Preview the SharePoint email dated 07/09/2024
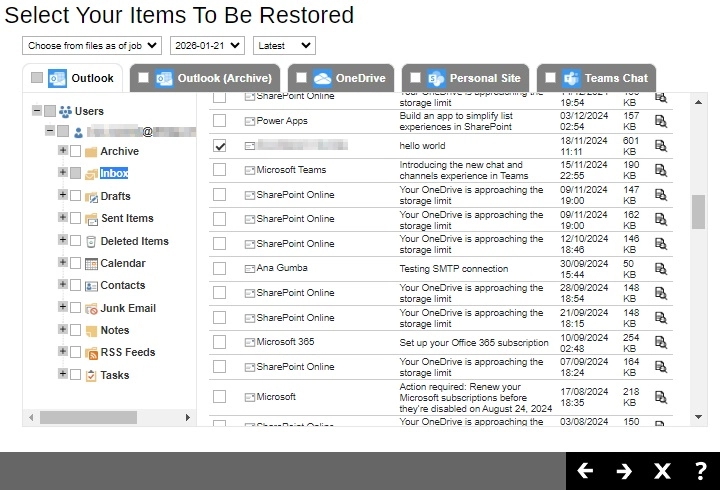The height and width of the screenshot is (490, 720). (661, 367)
